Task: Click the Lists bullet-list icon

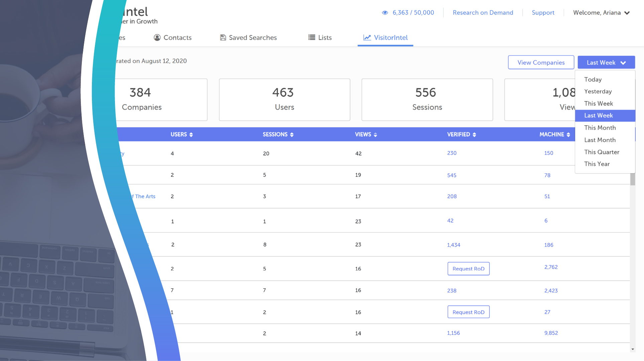Action: click(311, 37)
